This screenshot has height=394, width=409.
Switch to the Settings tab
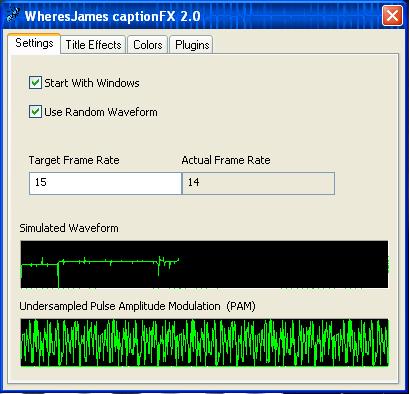(34, 43)
